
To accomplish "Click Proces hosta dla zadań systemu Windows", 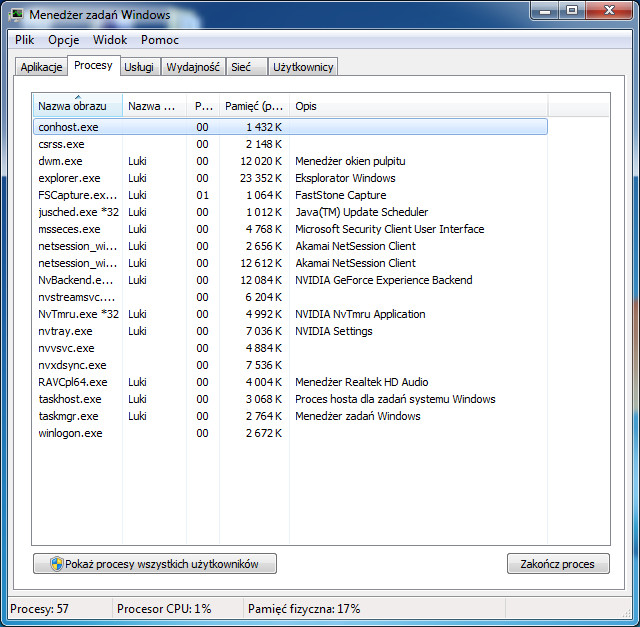I will [x=396, y=399].
